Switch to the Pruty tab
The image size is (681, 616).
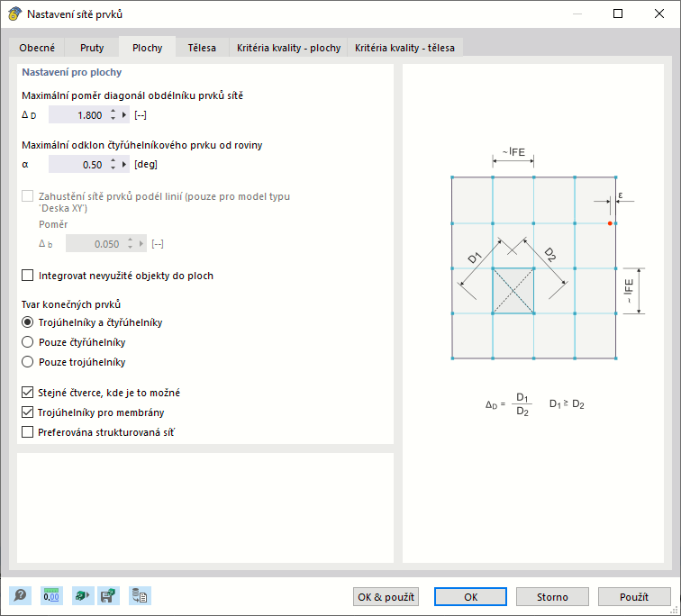coord(92,48)
